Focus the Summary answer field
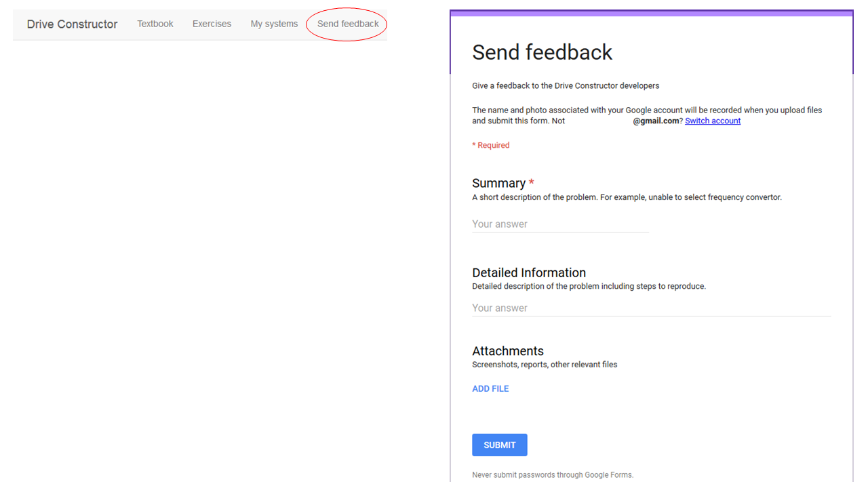This screenshot has height=488, width=868. [560, 224]
